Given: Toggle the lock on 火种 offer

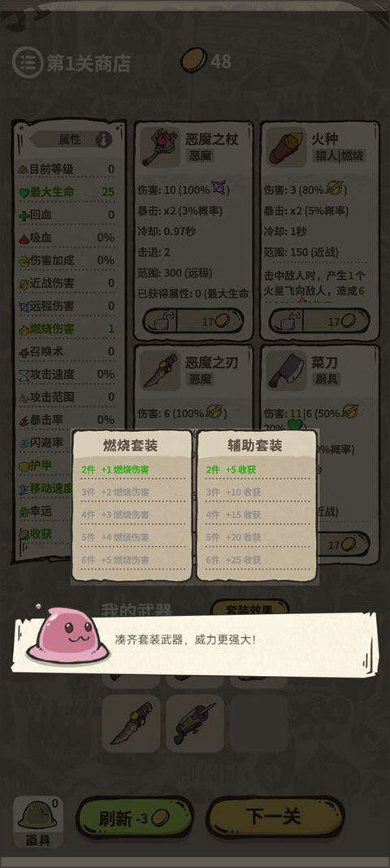Looking at the screenshot, I should (287, 321).
